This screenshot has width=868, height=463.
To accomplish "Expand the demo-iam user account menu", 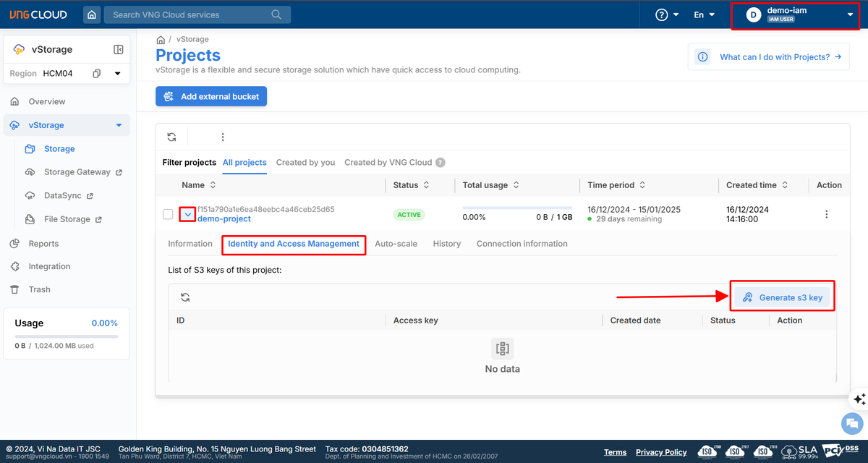I will click(x=850, y=14).
